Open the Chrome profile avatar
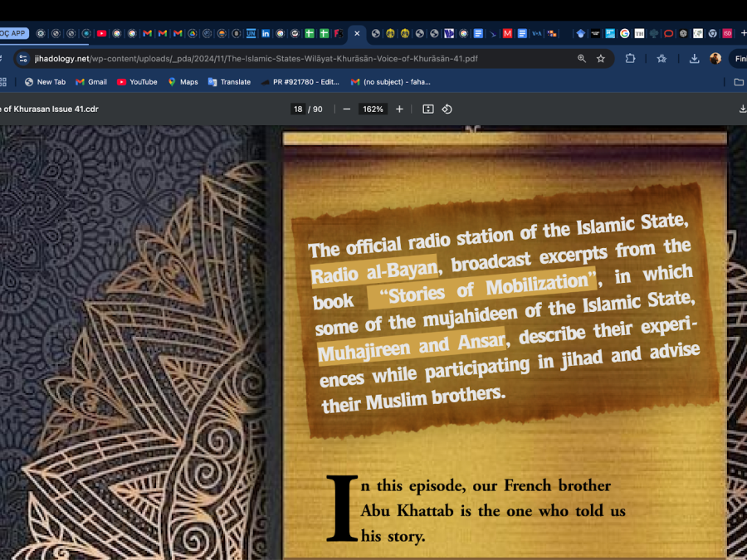The height and width of the screenshot is (560, 747). point(715,59)
